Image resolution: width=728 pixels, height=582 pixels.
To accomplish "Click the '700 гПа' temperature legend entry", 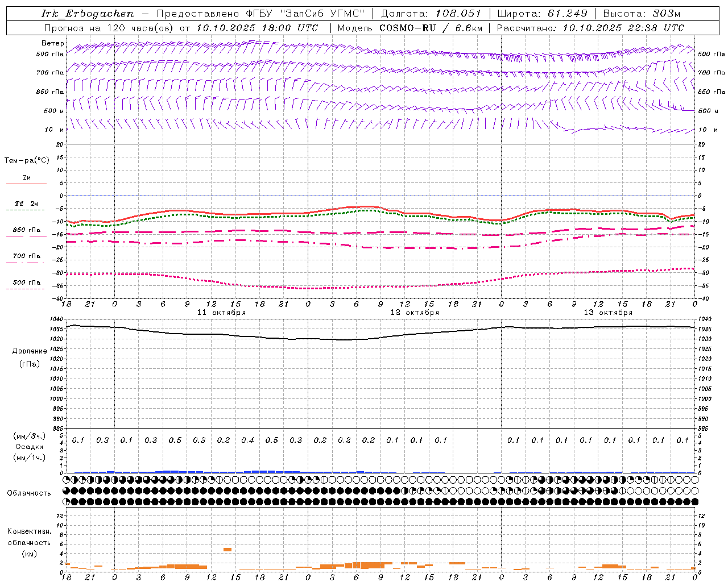I will (27, 256).
